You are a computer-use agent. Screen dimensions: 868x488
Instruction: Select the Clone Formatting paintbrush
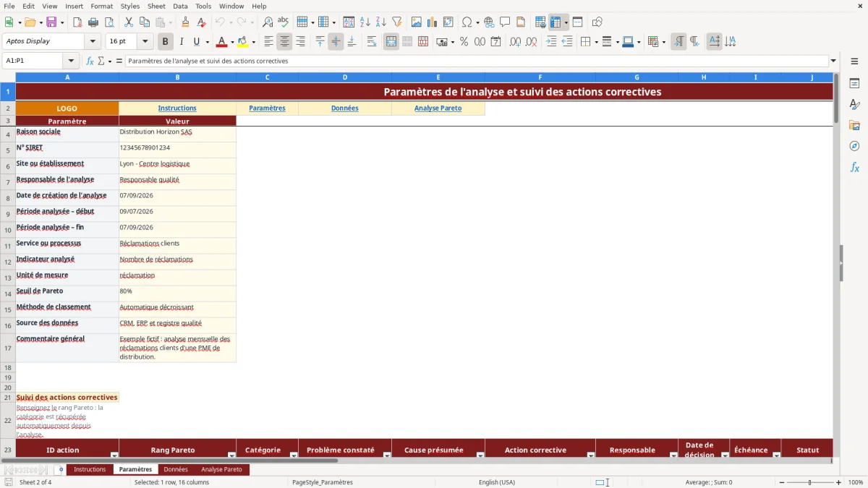click(x=185, y=22)
